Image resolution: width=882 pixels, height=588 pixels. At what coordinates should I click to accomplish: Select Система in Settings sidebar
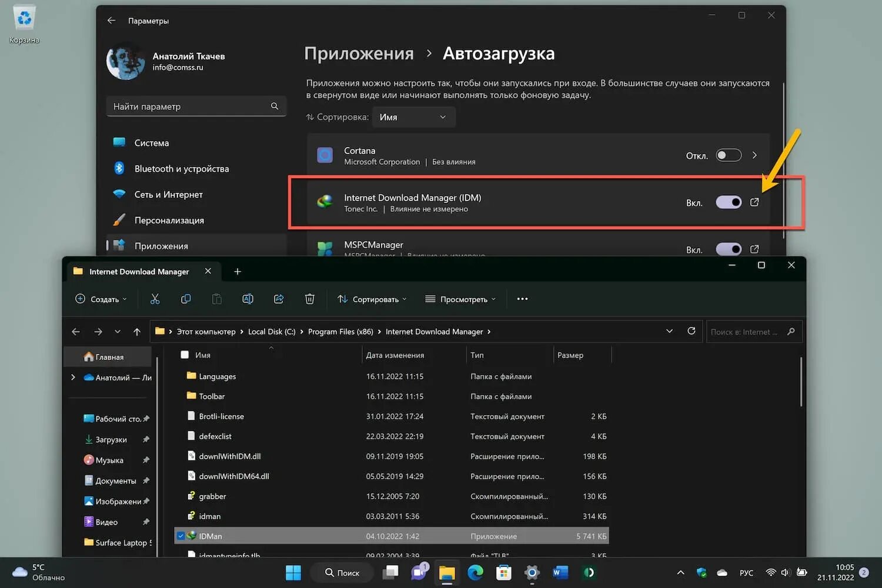point(196,143)
